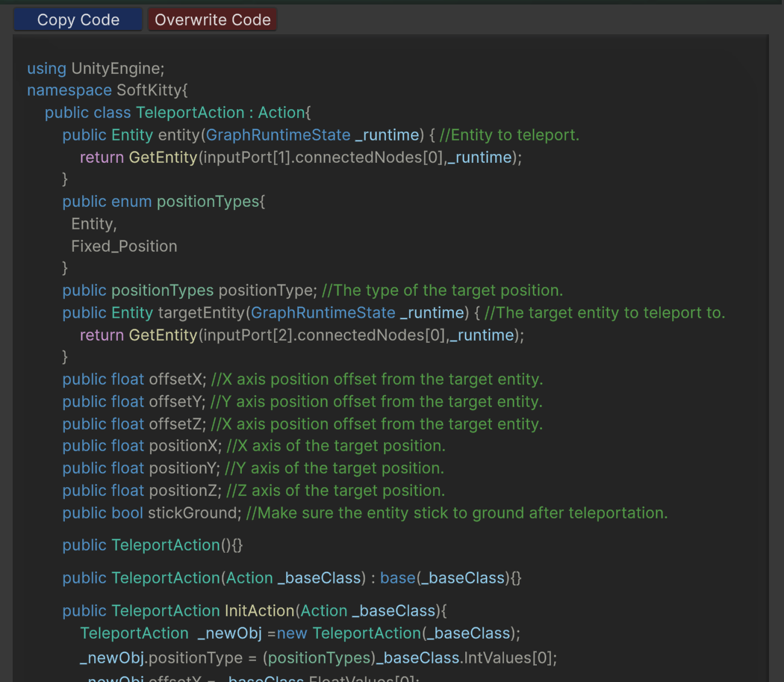Click the offsetX field declaration
This screenshot has width=784, height=682.
(134, 379)
